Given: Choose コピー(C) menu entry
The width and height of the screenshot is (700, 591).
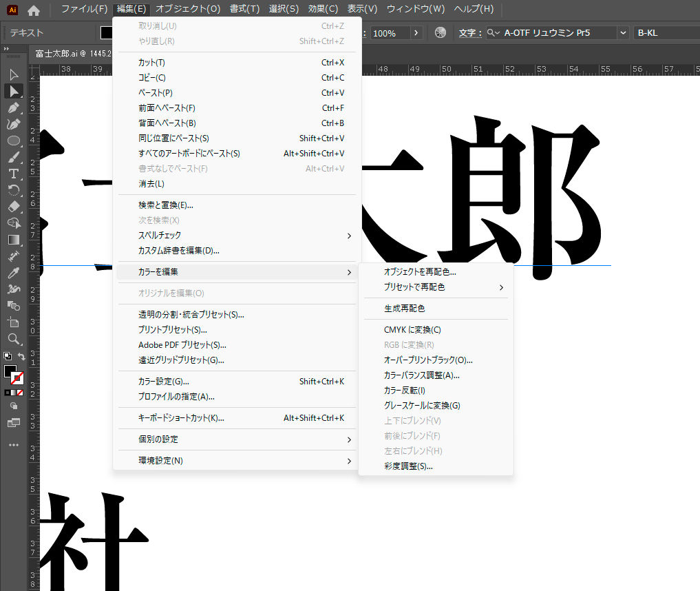Looking at the screenshot, I should pyautogui.click(x=237, y=78).
